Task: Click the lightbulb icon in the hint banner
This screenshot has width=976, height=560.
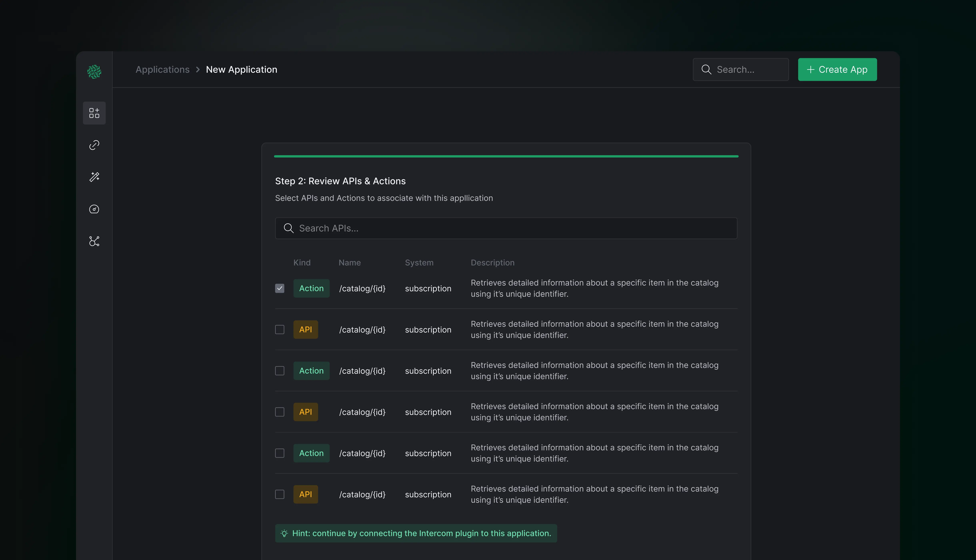Action: [284, 533]
